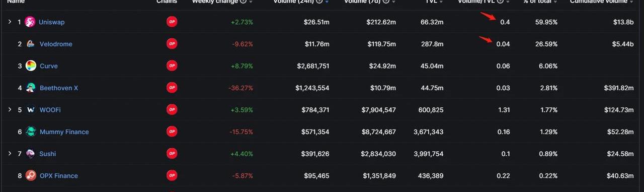
Task: Open the Velodrome protocol link
Action: (56, 44)
